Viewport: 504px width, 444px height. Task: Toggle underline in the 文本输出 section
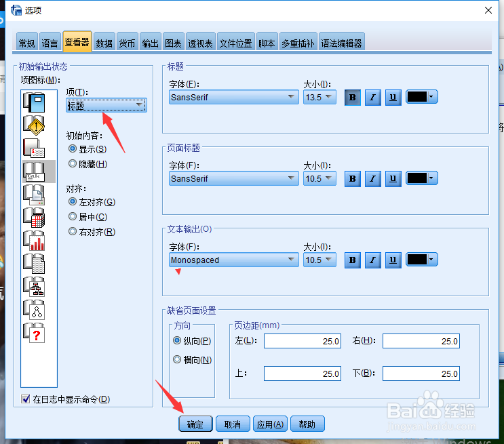coord(393,260)
